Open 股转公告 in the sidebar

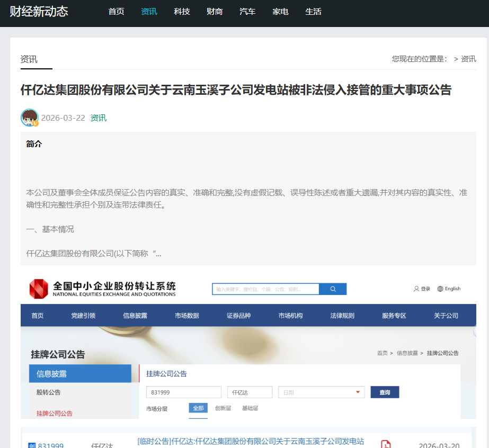click(48, 392)
